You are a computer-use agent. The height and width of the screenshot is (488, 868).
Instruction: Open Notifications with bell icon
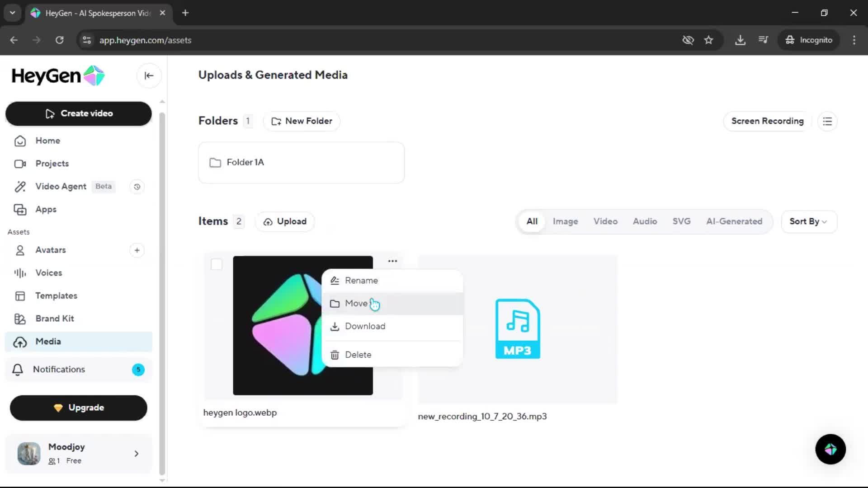pos(59,370)
